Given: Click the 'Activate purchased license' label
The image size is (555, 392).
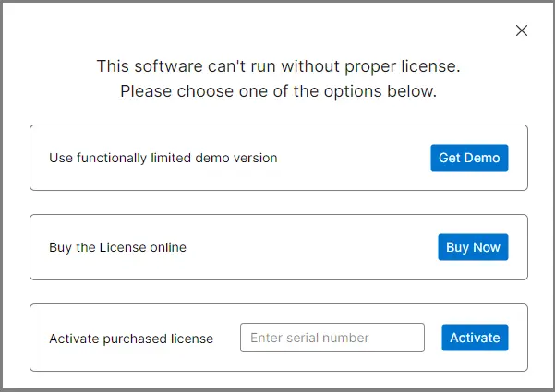Looking at the screenshot, I should coord(131,339).
